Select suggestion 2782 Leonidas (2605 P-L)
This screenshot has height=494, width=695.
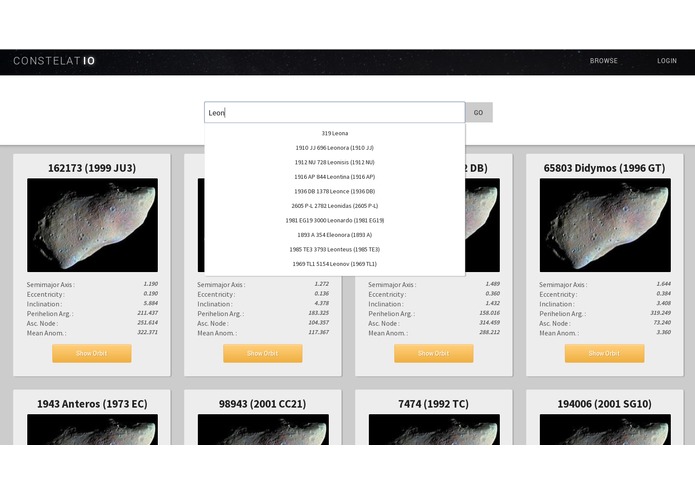tap(335, 206)
